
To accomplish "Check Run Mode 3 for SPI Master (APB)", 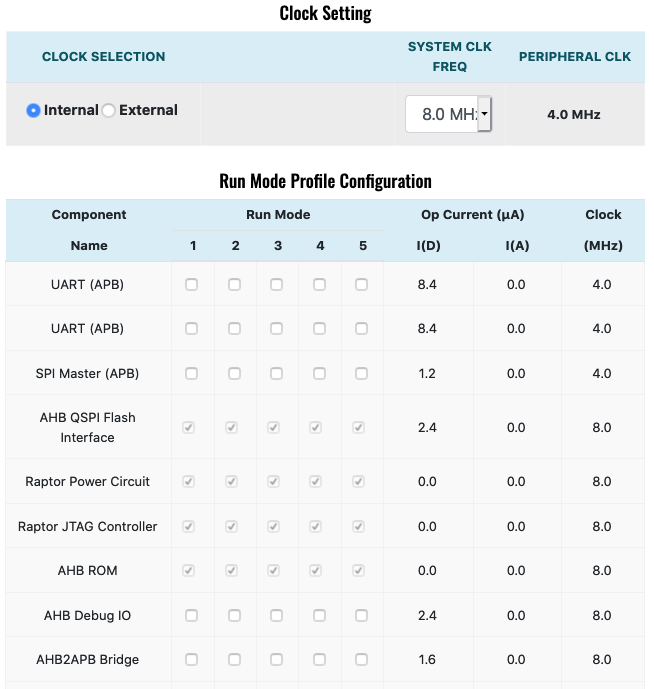I will pos(276,374).
